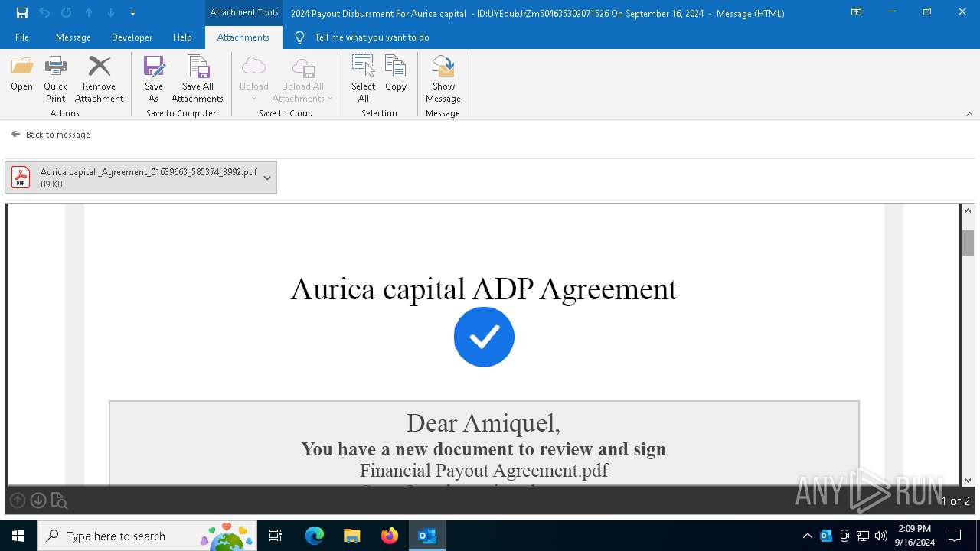Image resolution: width=980 pixels, height=551 pixels.
Task: Save All Attachments to computer
Action: tap(198, 80)
